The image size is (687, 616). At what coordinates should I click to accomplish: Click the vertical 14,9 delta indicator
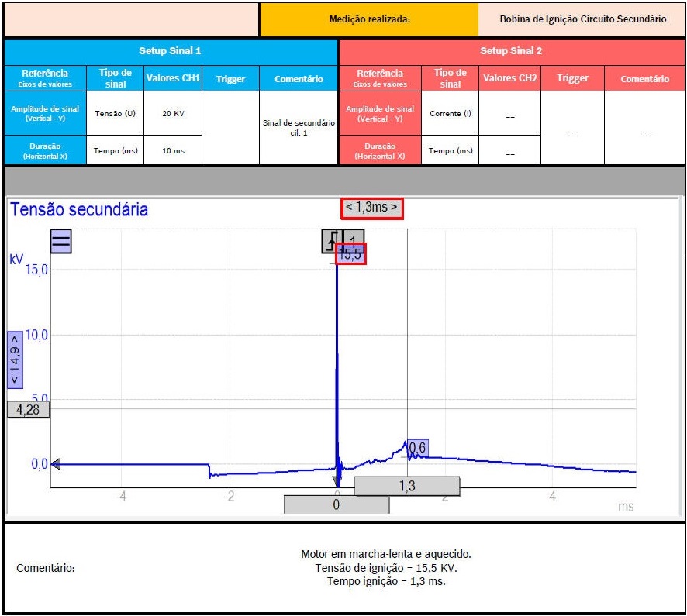point(15,360)
